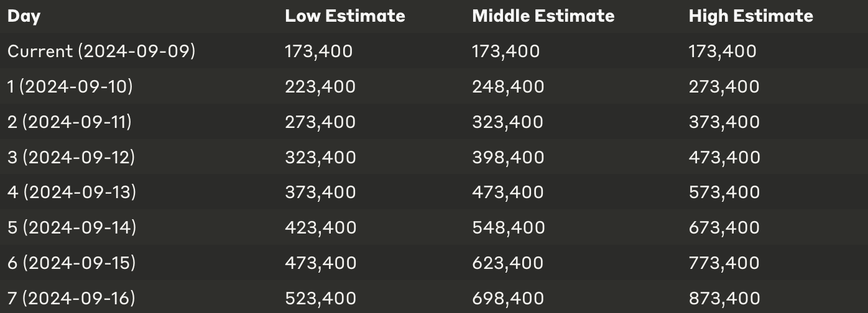This screenshot has height=313, width=868.
Task: Click the middle estimate value 623,400
Action: (x=508, y=263)
